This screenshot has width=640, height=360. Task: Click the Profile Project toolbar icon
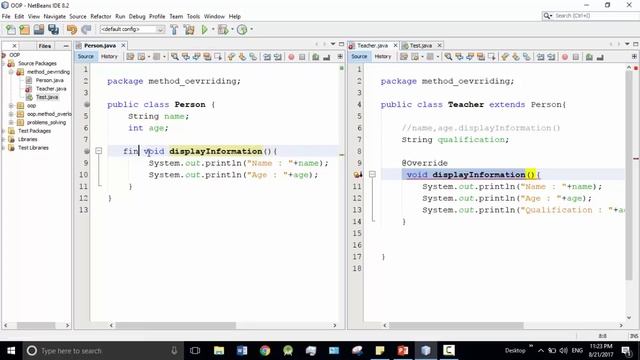242,29
